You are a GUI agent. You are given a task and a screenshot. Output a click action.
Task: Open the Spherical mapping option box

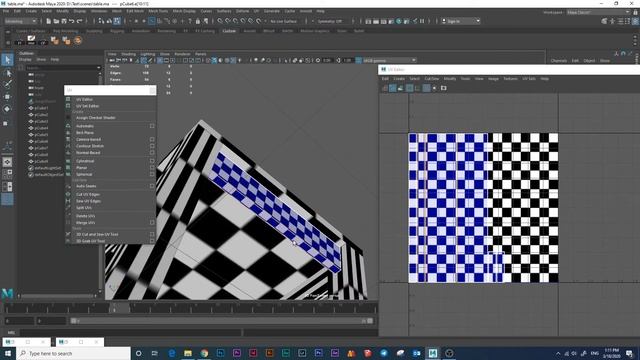click(152, 174)
